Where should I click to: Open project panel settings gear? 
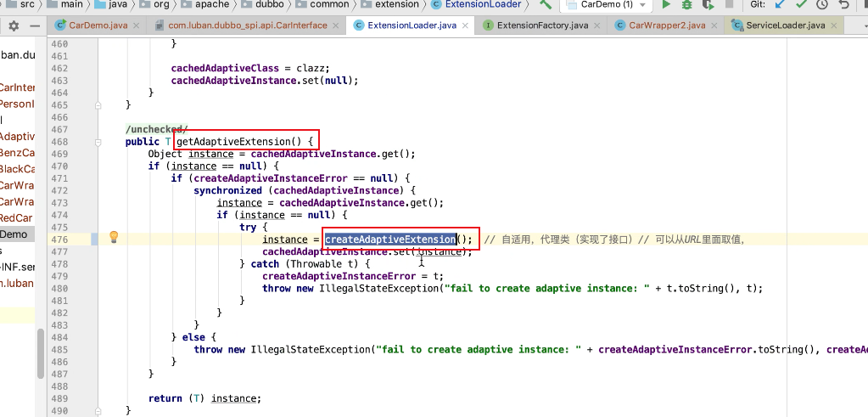(14, 26)
